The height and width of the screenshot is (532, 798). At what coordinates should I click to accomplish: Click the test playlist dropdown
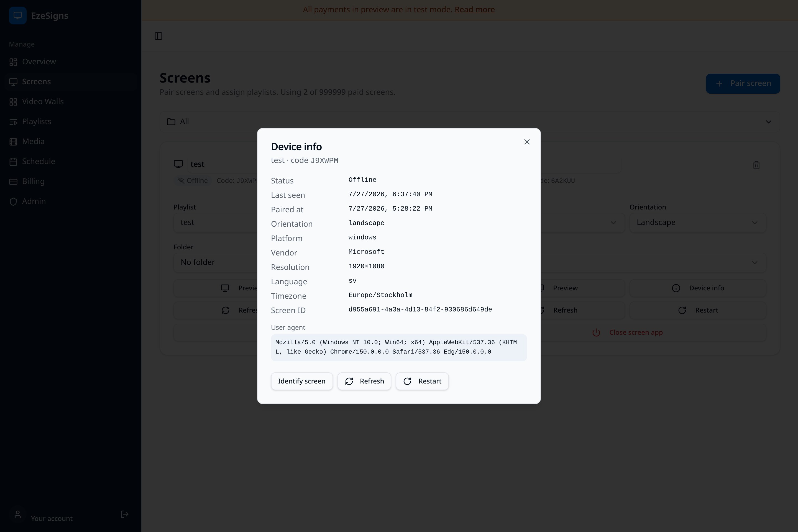[x=216, y=222]
